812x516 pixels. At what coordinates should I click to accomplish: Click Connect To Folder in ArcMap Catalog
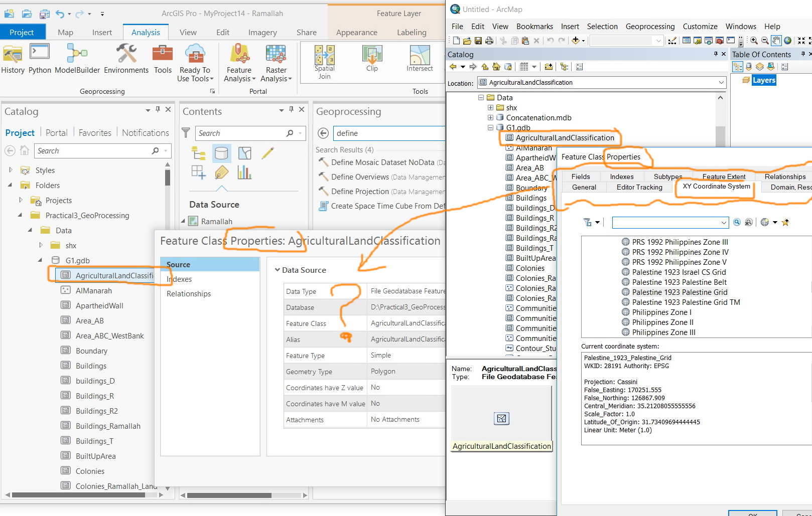click(x=549, y=67)
